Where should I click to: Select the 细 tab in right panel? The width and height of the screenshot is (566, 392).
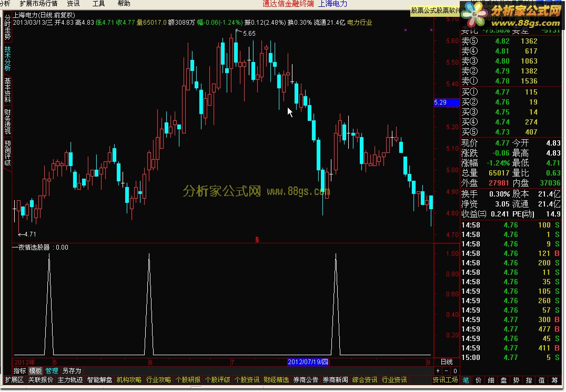point(491,380)
